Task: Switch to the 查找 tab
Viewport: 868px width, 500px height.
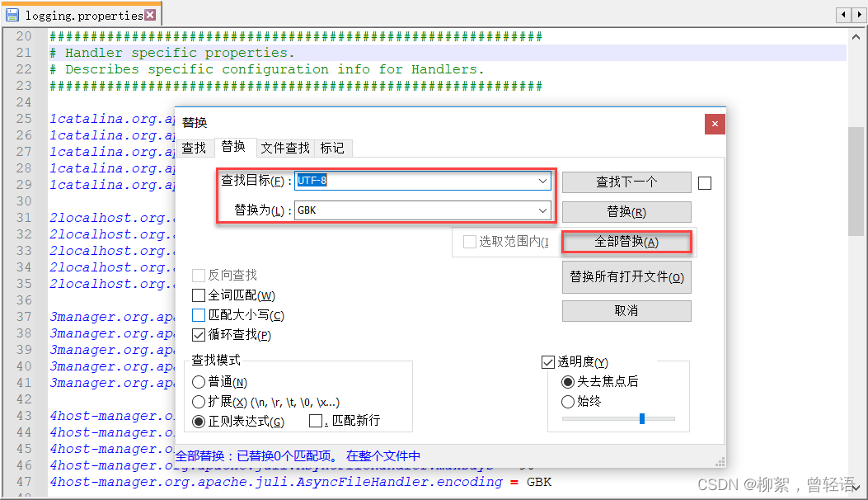Action: 194,148
